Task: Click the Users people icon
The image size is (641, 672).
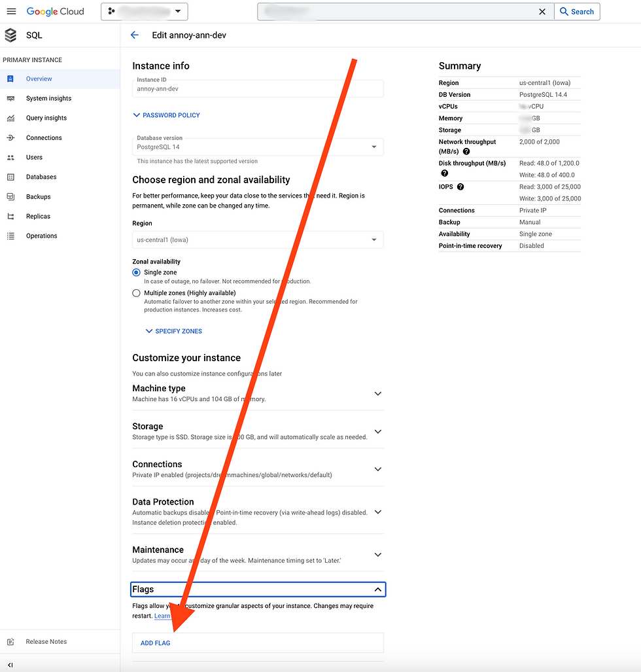Action: coord(10,157)
